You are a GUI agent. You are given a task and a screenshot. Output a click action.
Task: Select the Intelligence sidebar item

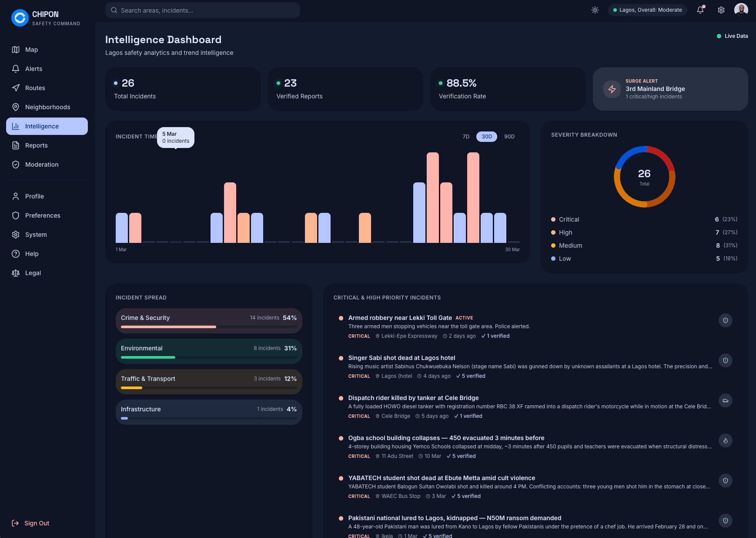coord(42,126)
